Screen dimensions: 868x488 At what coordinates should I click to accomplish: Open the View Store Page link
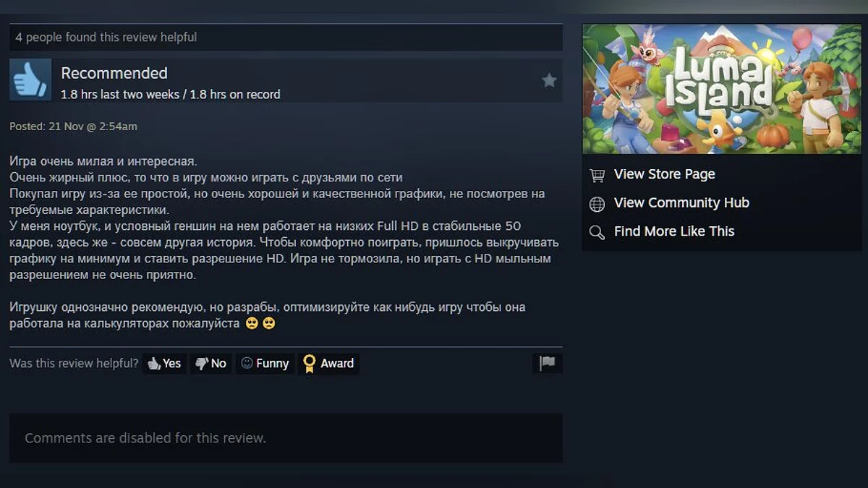(x=664, y=174)
